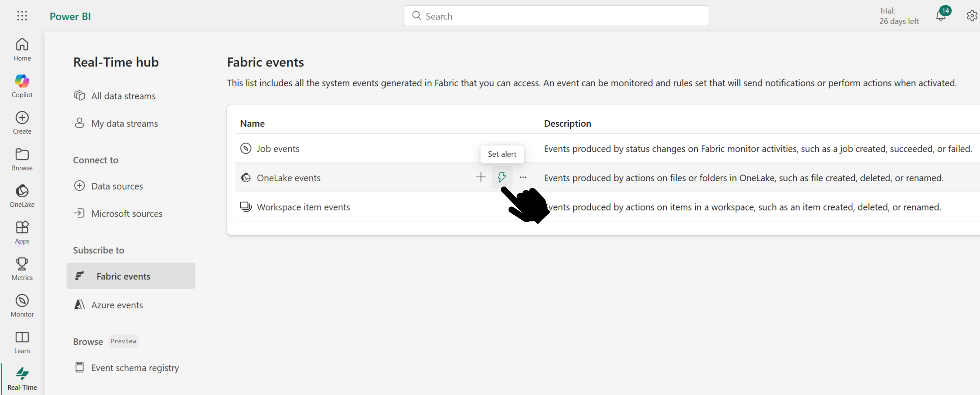Open Microsoft sources
The width and height of the screenshot is (980, 395).
click(118, 213)
